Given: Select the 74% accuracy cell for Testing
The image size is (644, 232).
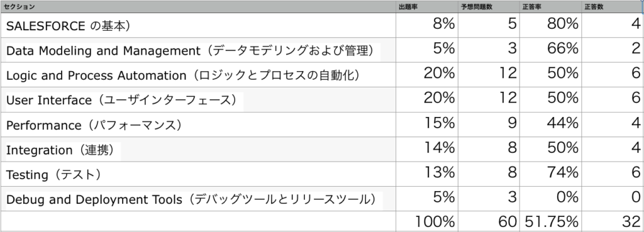Looking at the screenshot, I should tap(551, 174).
